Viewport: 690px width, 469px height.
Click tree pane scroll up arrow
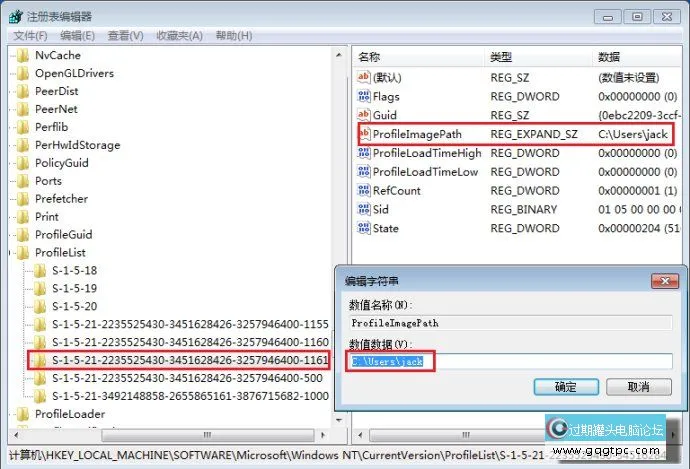coord(338,55)
